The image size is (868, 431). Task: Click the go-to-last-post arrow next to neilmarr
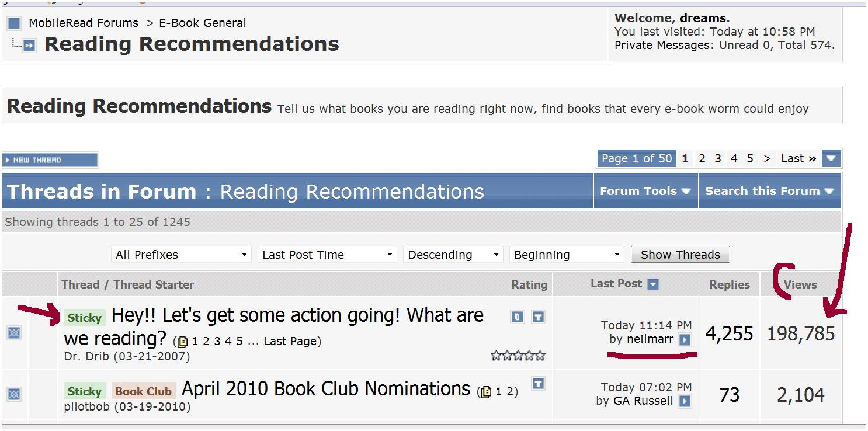click(685, 339)
